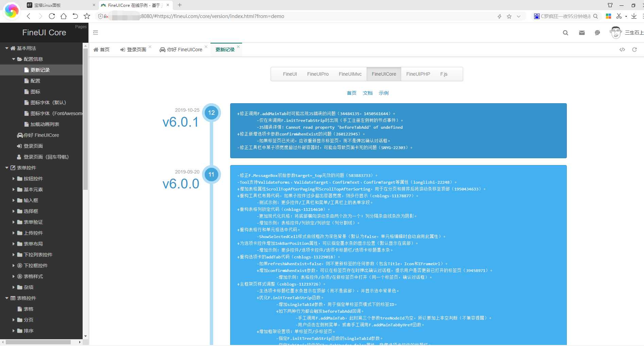Click the browser back arrow
Image resolution: width=644 pixels, height=346 pixels.
(29, 16)
